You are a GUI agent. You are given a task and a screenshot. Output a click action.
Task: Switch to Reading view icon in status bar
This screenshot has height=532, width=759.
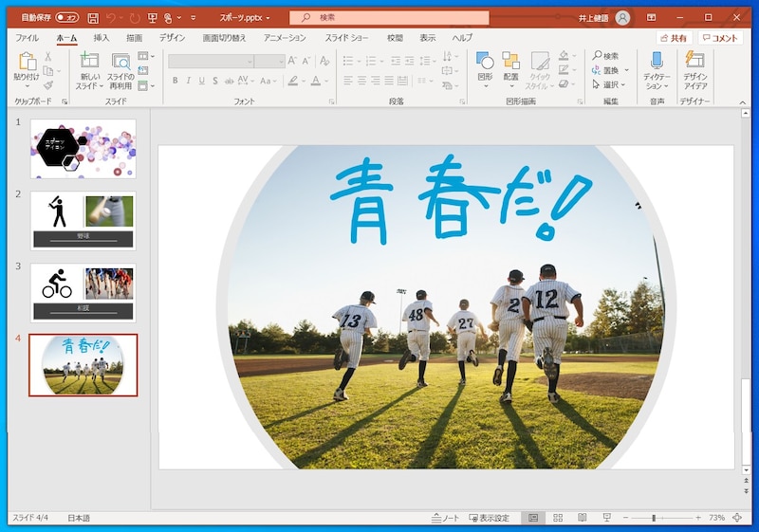point(583,518)
